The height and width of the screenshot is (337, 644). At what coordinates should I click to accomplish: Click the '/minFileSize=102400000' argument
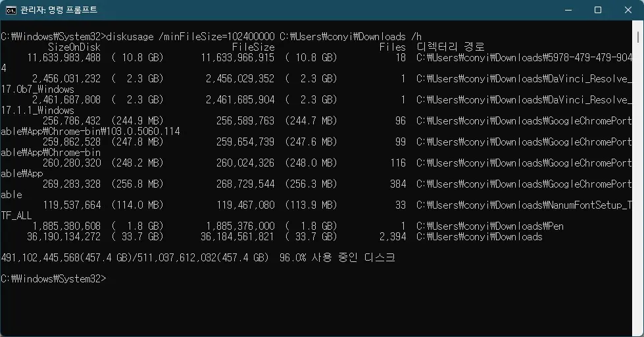coord(216,37)
